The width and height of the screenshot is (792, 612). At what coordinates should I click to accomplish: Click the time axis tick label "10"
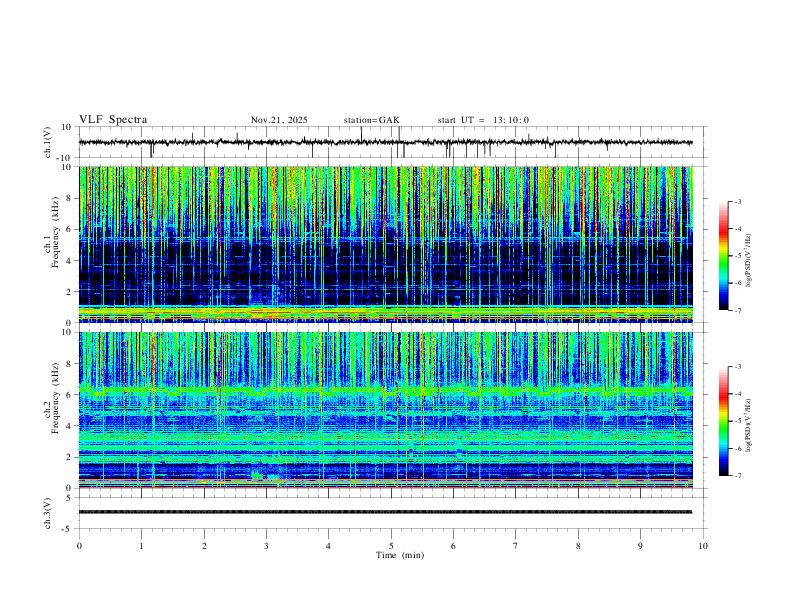(703, 546)
